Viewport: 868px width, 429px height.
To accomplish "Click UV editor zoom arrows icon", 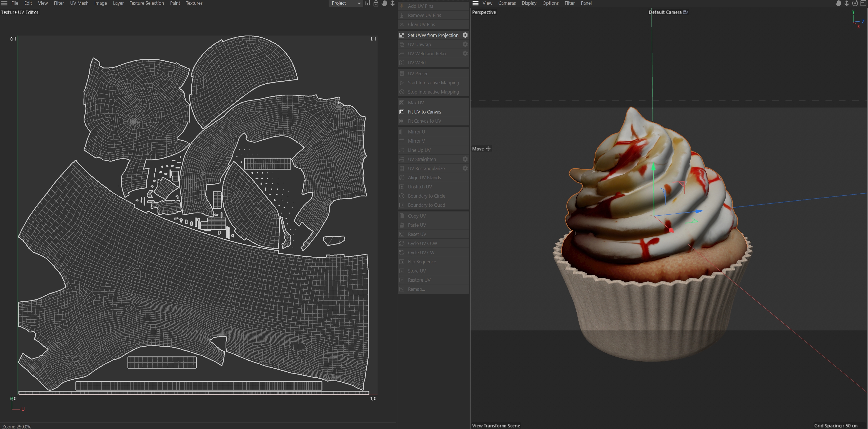I will click(392, 3).
